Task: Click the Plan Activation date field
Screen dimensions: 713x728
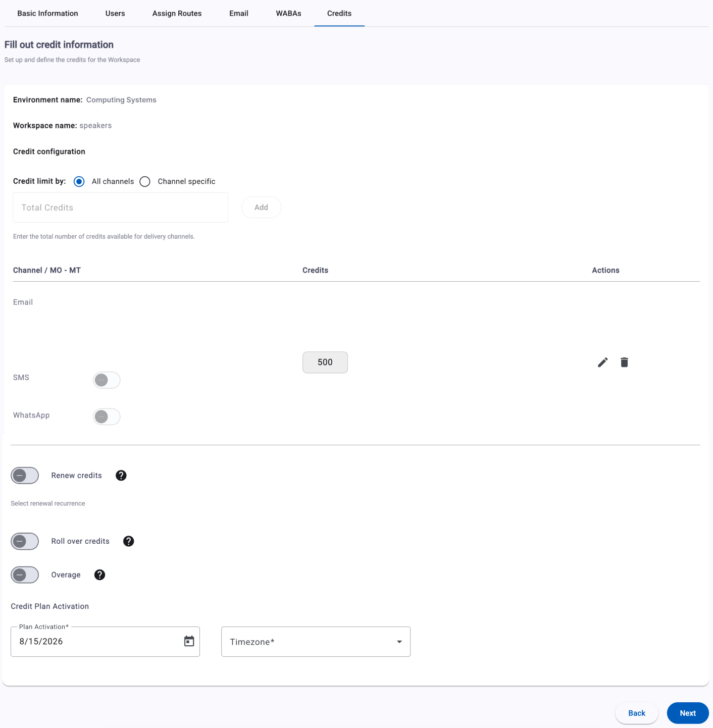Action: 105,642
